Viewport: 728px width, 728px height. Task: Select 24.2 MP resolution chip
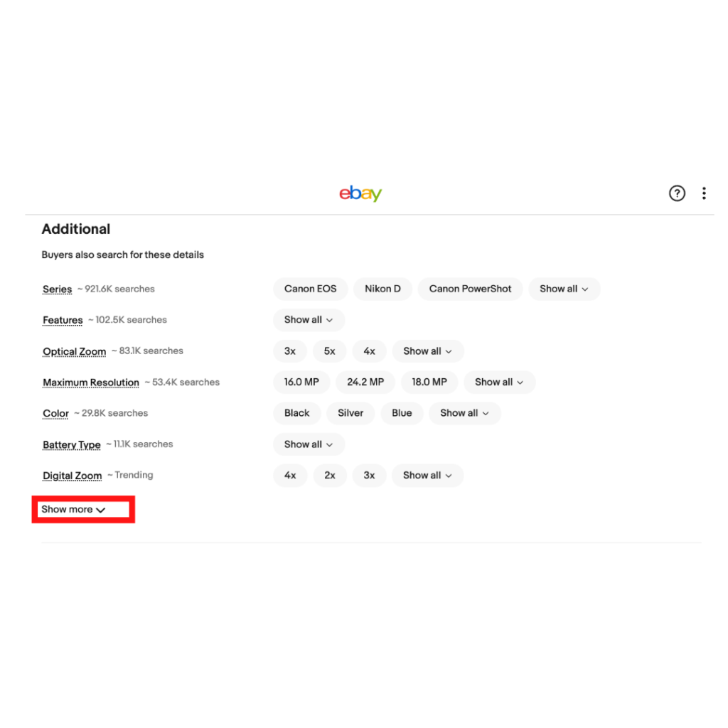tap(365, 382)
